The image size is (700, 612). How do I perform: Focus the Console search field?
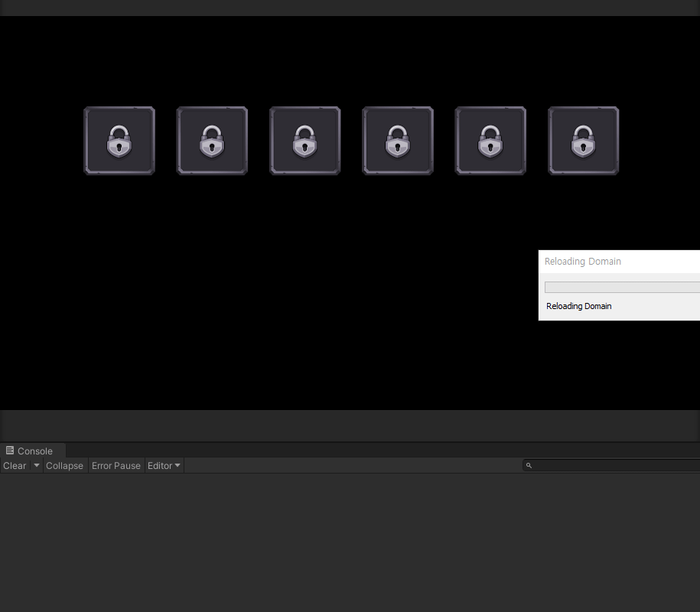point(611,466)
